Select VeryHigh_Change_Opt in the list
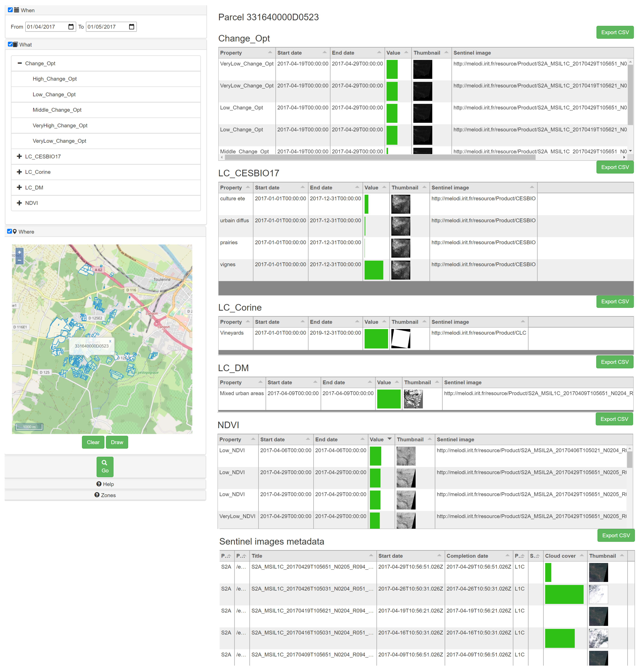 (x=60, y=125)
